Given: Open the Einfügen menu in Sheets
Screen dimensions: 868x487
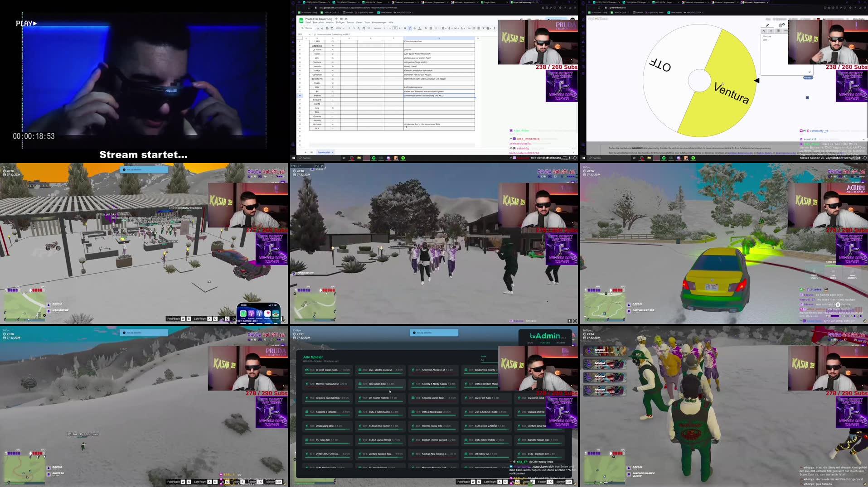Looking at the screenshot, I should 340,22.
